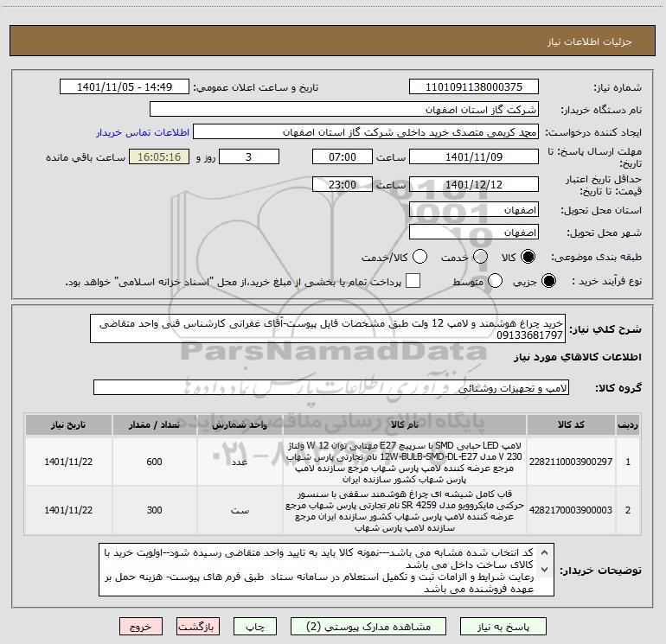The height and width of the screenshot is (644, 666).
Task: Toggle the اسناد خزانه اسلامی payment checkbox
Action: (x=413, y=281)
